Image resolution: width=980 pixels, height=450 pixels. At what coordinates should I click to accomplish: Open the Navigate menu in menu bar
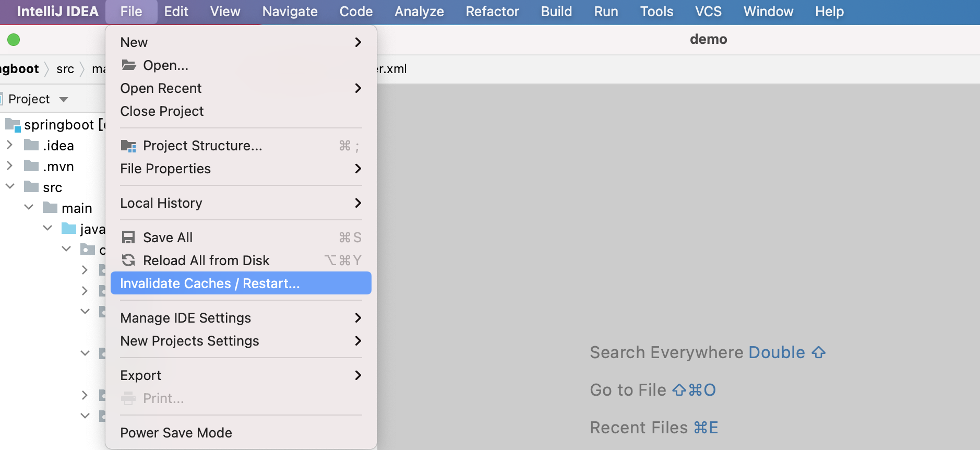(x=290, y=11)
